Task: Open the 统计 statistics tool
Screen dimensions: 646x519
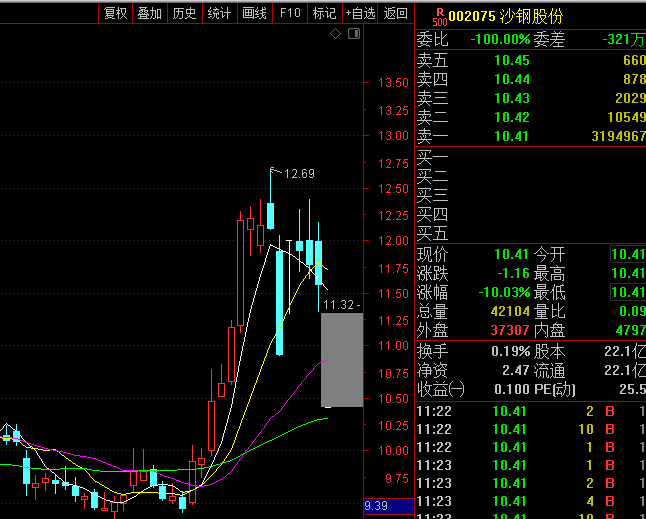Action: (x=219, y=13)
